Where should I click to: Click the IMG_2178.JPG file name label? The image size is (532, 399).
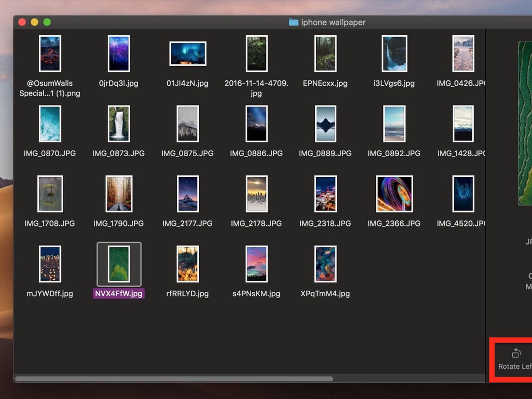coord(256,223)
